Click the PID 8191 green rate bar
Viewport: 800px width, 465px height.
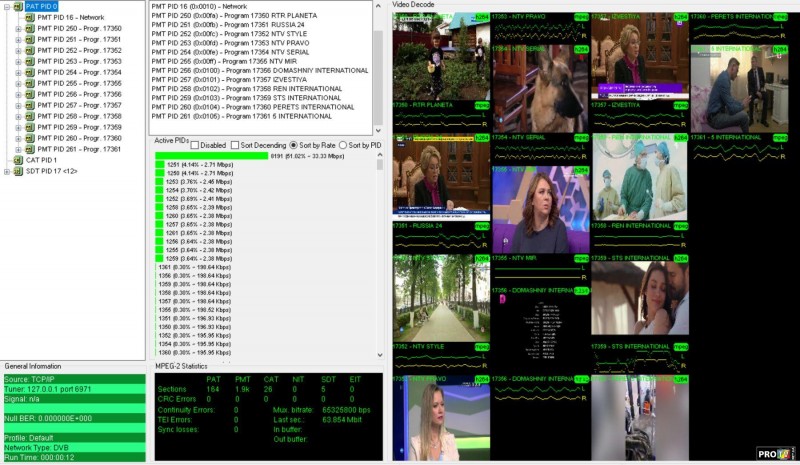pos(211,156)
